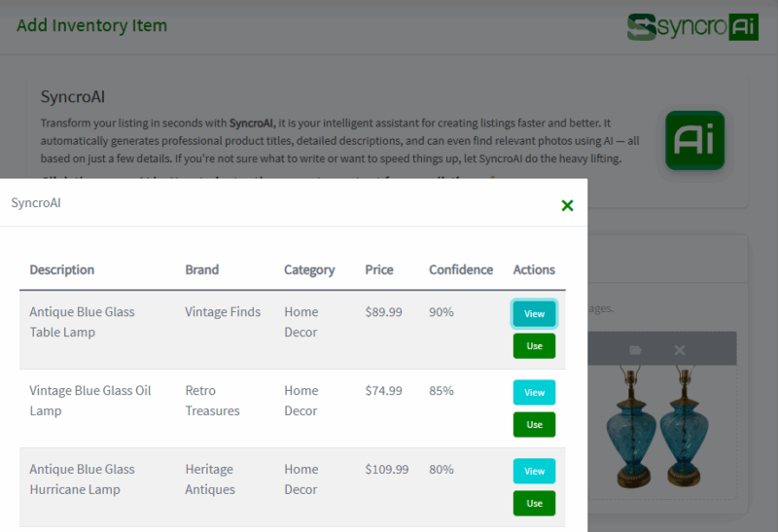Image resolution: width=778 pixels, height=532 pixels.
Task: Click the Confidence column header
Action: (461, 269)
